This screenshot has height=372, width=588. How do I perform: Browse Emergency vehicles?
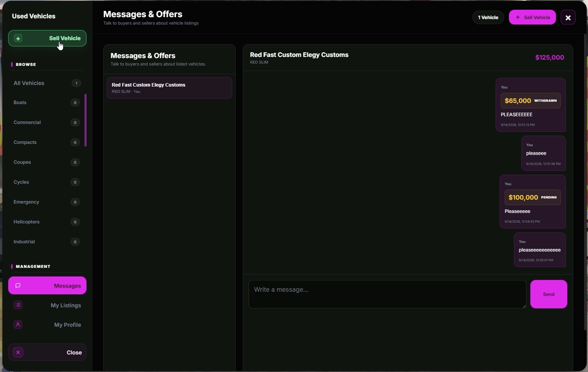46,202
